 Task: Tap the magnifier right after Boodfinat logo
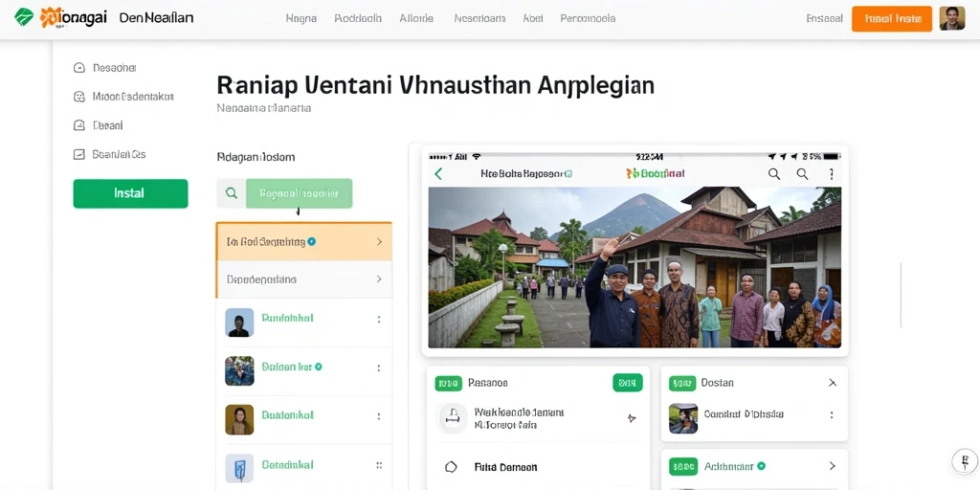point(773,174)
